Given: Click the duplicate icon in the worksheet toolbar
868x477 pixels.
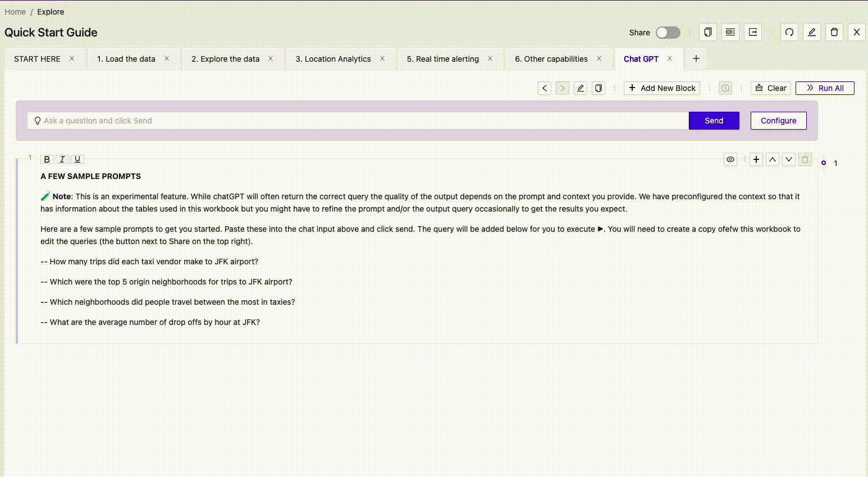Looking at the screenshot, I should [x=599, y=88].
